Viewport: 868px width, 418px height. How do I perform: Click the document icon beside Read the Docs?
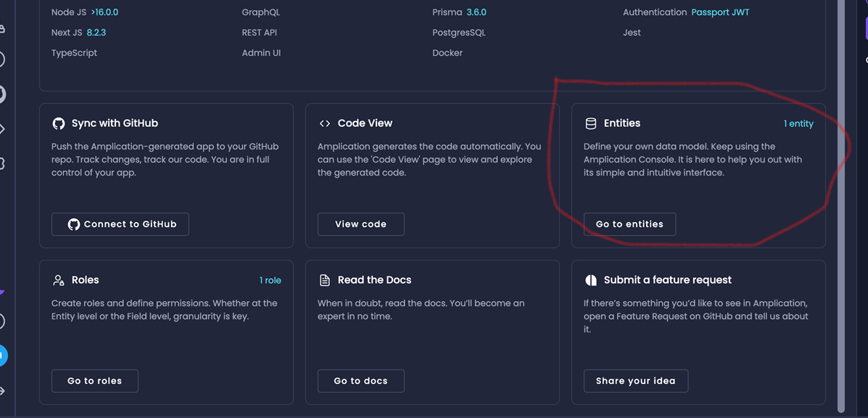pyautogui.click(x=325, y=279)
